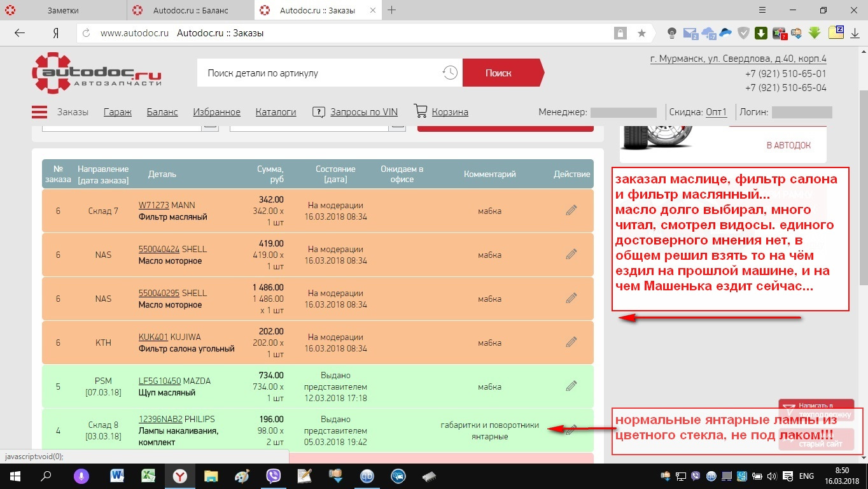Edit the 550040424 SHELL 419.00 order
The height and width of the screenshot is (489, 868).
pos(571,254)
